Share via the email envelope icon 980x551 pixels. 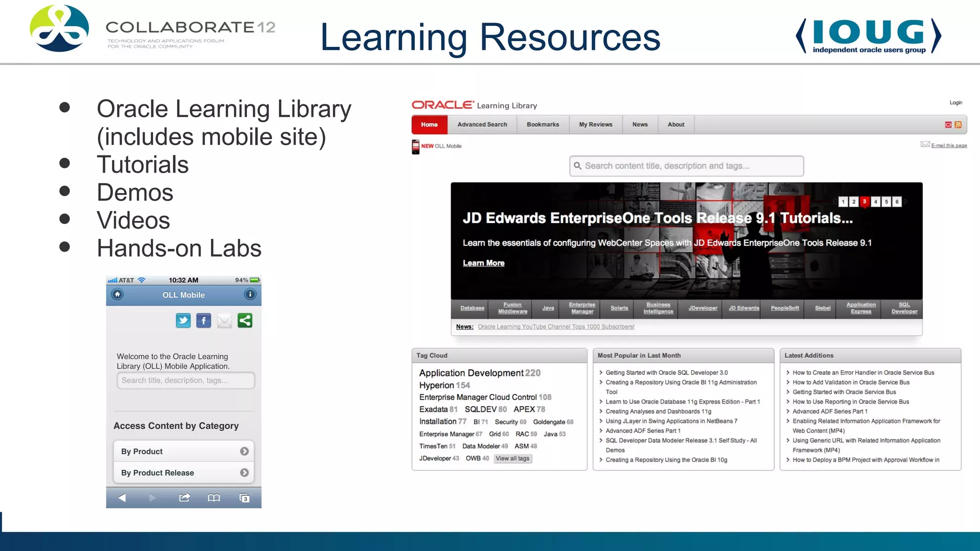tap(224, 321)
